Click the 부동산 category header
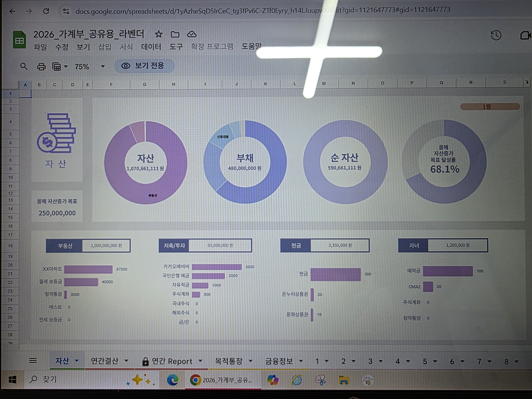The width and height of the screenshot is (532, 399). pyautogui.click(x=65, y=246)
